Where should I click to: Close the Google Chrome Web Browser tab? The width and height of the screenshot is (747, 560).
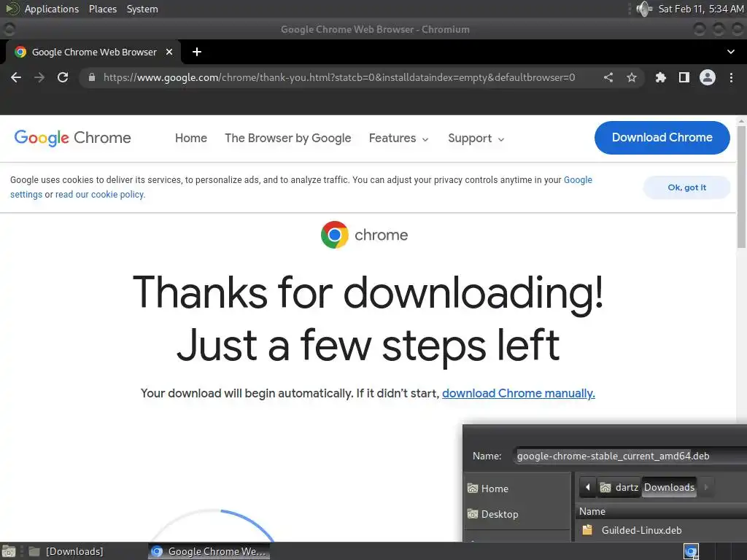[169, 52]
